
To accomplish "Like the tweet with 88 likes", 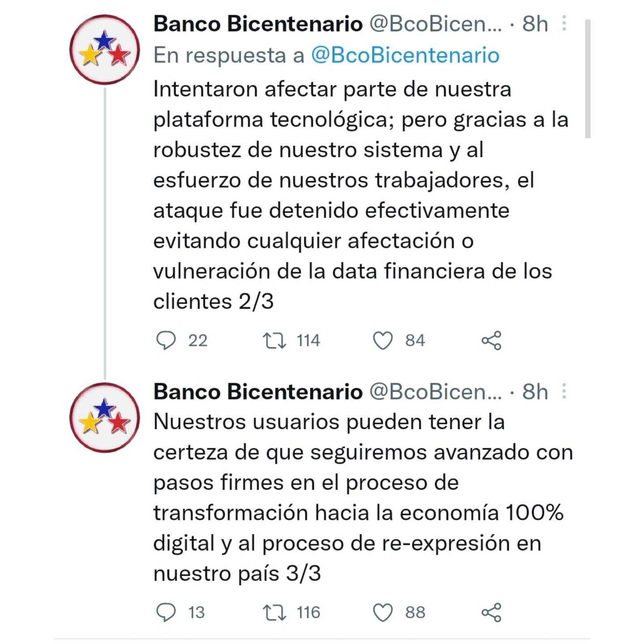I will point(383,612).
